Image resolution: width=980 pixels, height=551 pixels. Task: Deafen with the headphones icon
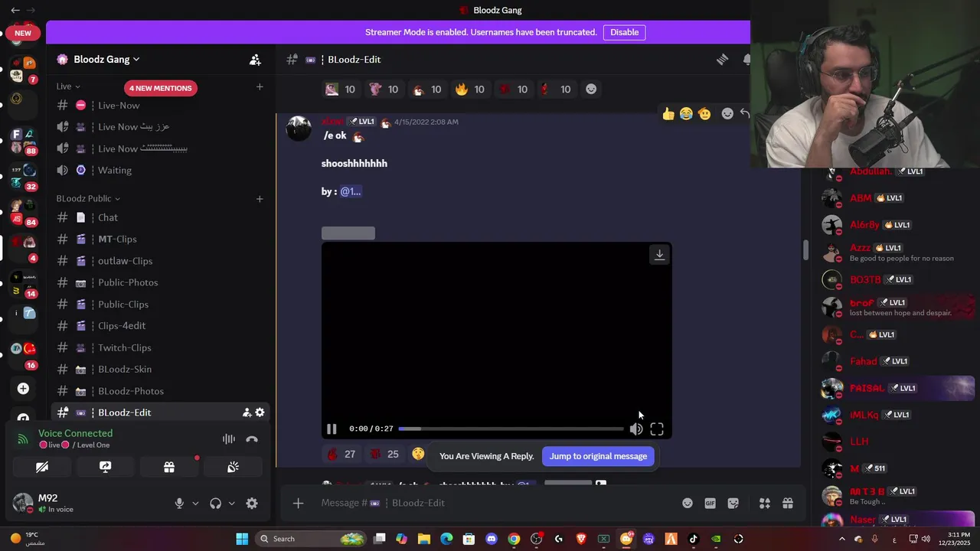click(x=215, y=504)
